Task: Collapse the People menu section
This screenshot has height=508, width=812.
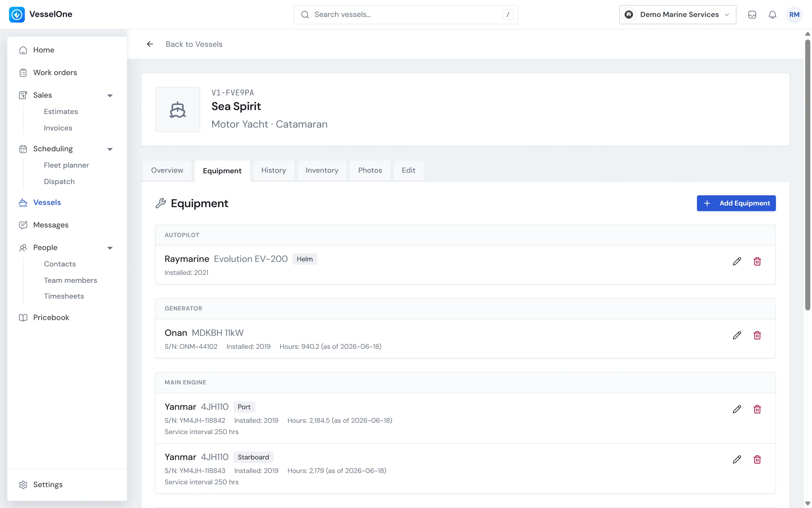Action: click(x=110, y=248)
